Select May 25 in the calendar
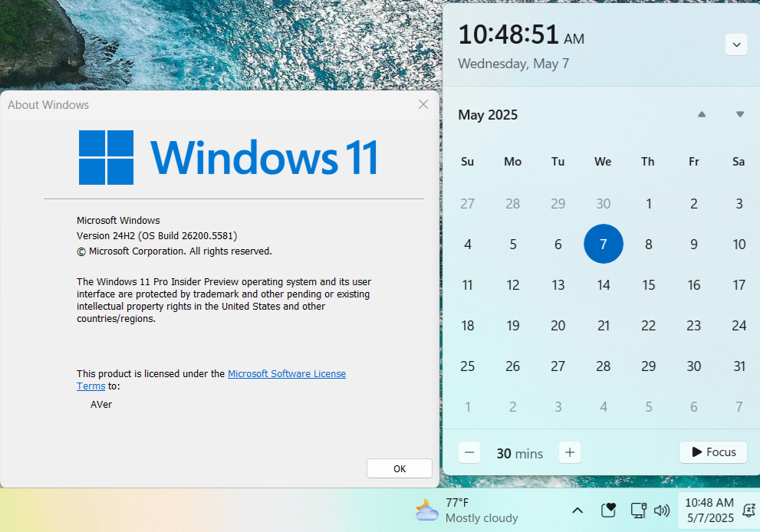Screen dimensions: 760x532 [x=467, y=366]
